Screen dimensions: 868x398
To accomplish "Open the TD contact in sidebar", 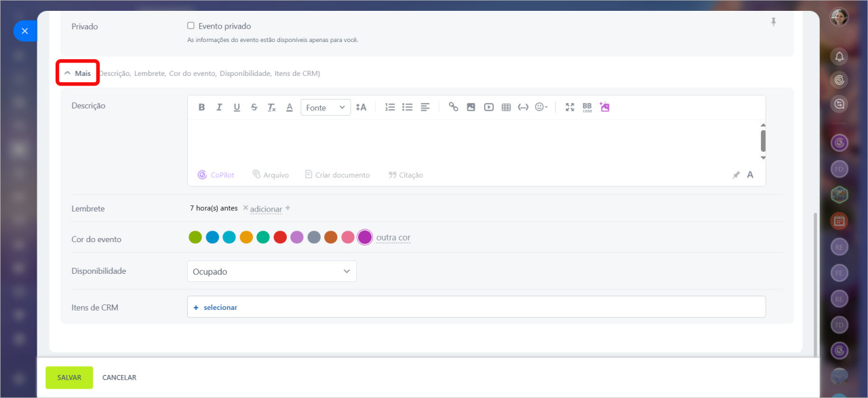I will coord(840,325).
